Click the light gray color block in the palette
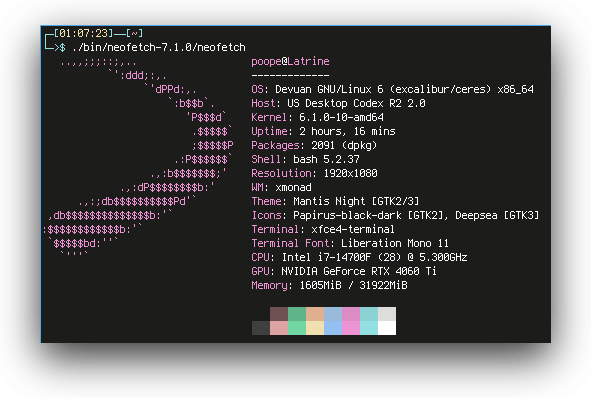 387,314
